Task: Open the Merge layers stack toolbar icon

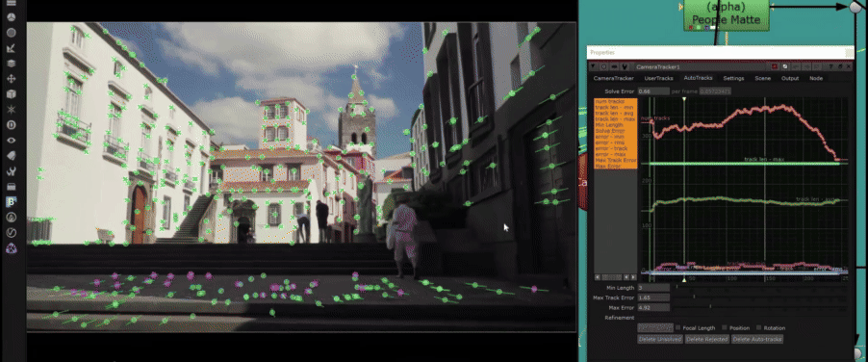Action: pyautogui.click(x=11, y=64)
